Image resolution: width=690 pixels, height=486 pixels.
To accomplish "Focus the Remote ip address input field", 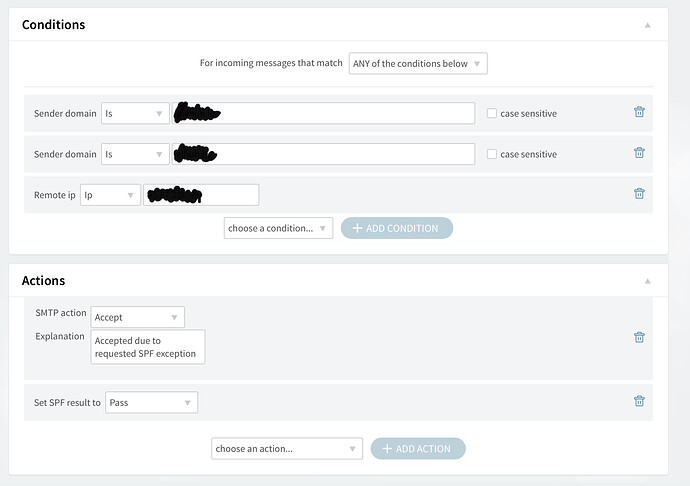I will [x=201, y=195].
